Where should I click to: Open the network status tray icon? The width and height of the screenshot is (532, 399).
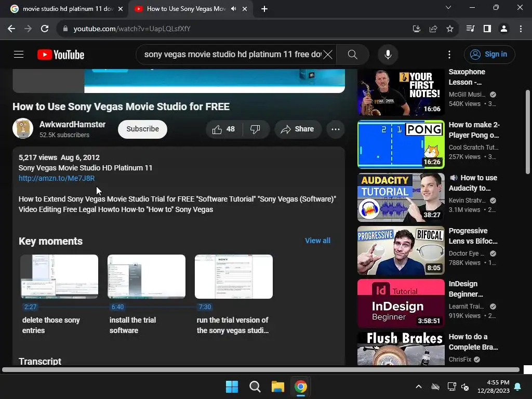pyautogui.click(x=451, y=387)
